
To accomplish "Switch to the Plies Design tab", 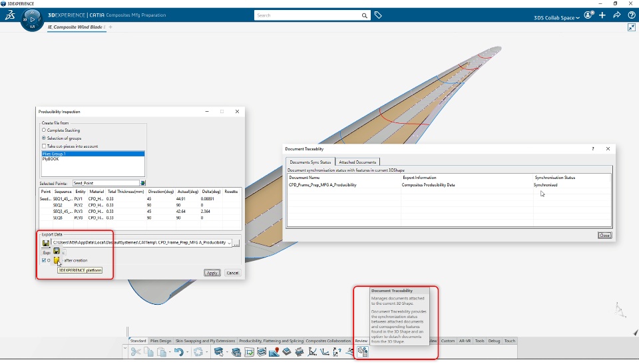I will pos(160,341).
